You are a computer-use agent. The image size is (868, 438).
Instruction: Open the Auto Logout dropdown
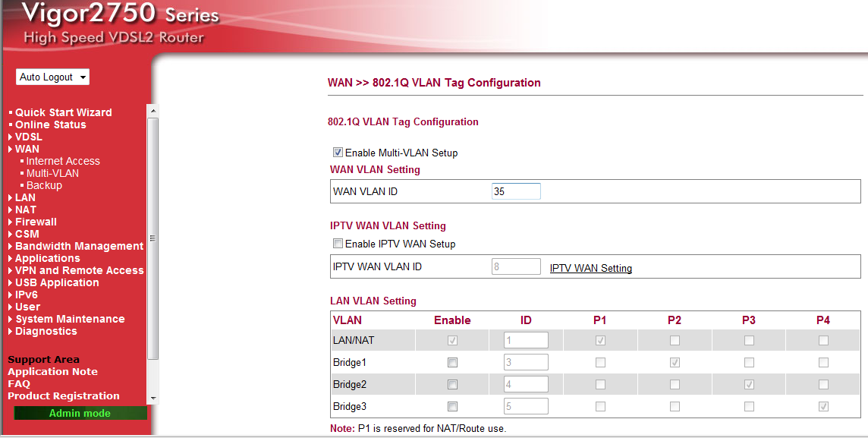[52, 77]
